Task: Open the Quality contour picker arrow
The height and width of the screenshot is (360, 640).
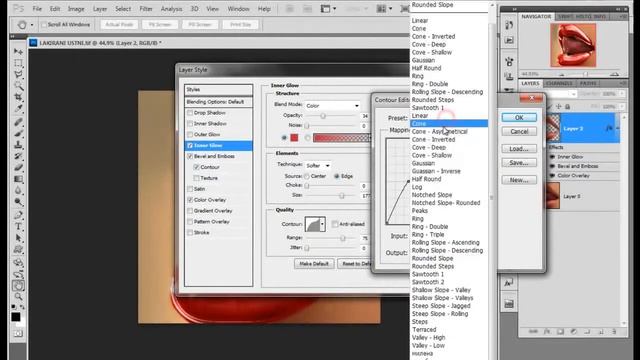Action: [x=322, y=224]
